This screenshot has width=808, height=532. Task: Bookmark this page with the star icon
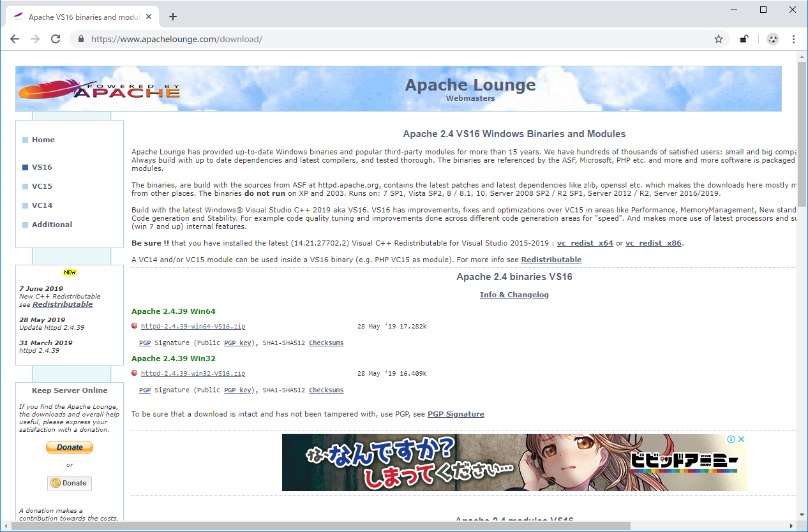[719, 39]
